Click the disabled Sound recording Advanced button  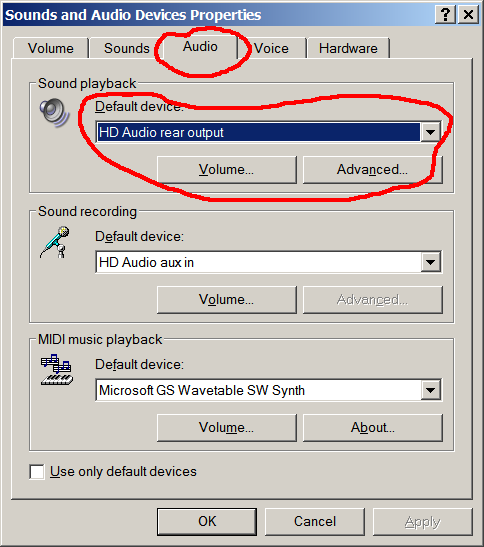pyautogui.click(x=373, y=300)
